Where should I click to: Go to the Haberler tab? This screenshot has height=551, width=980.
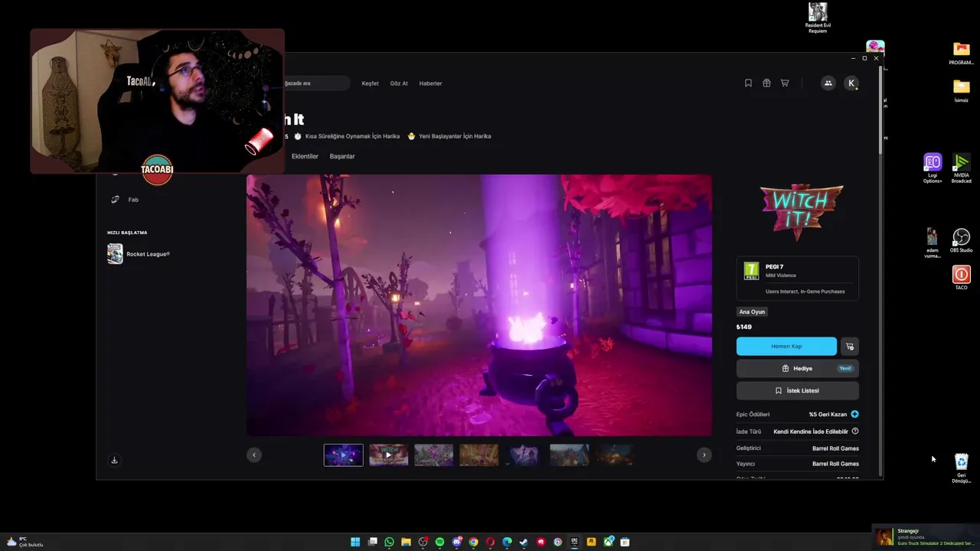[x=430, y=83]
